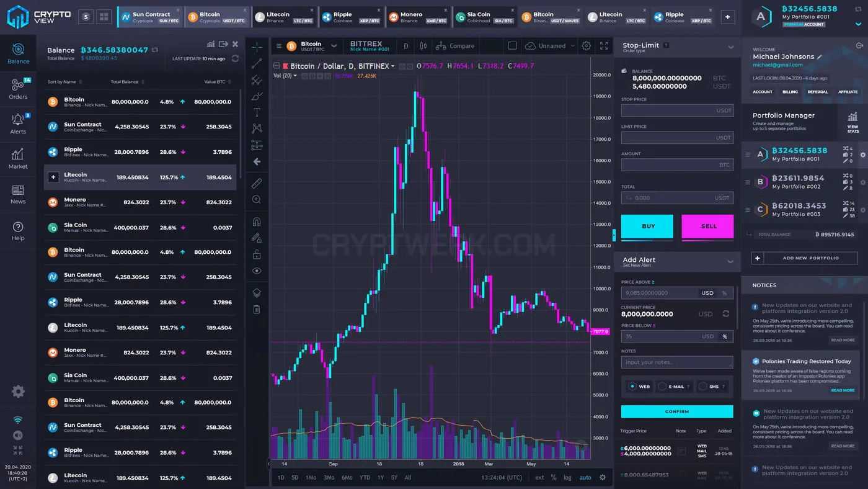The image size is (868, 489).
Task: Click the Stop Price input field
Action: tap(677, 110)
